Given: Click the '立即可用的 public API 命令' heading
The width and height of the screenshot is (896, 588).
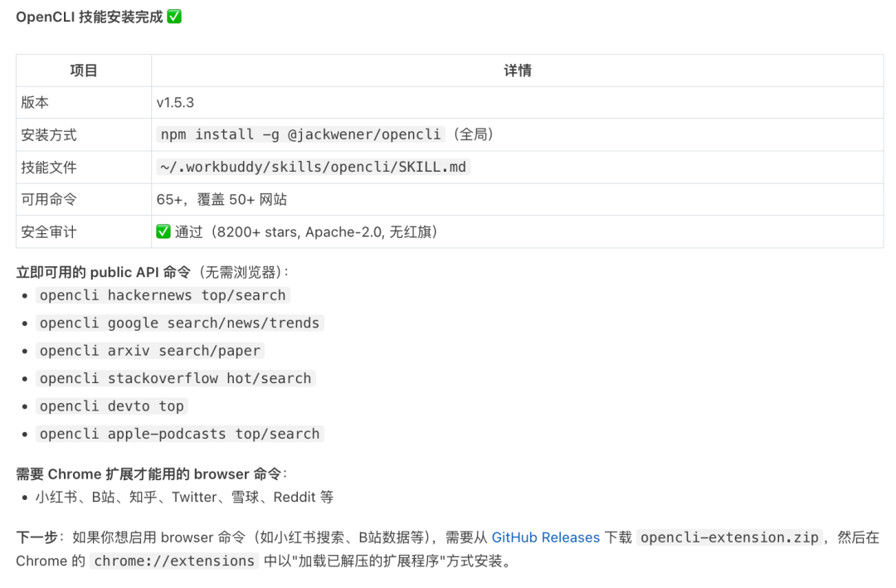Looking at the screenshot, I should click(x=103, y=272).
